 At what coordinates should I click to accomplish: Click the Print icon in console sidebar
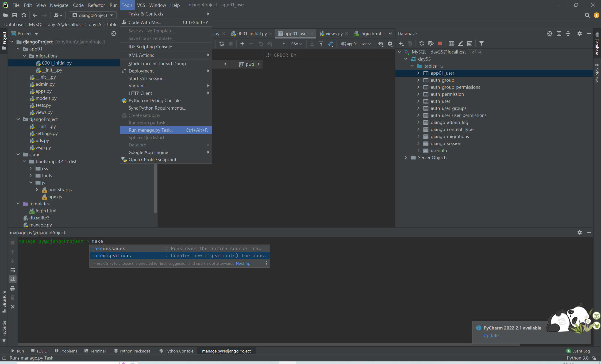tap(13, 288)
